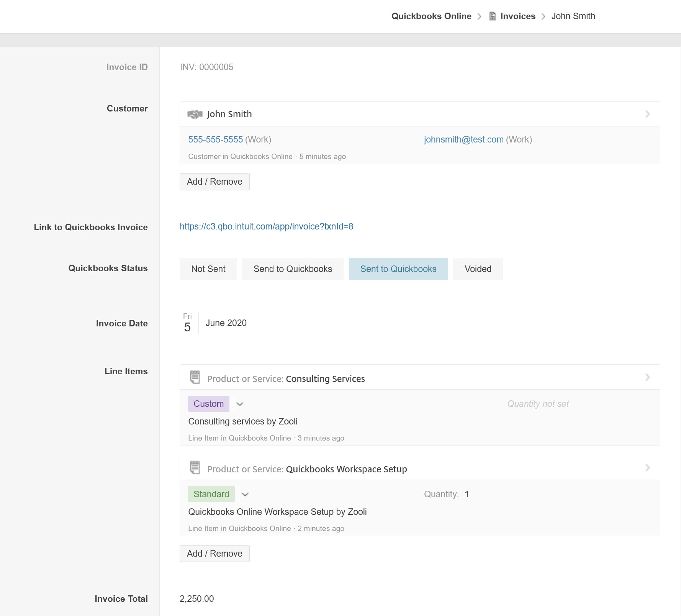
Task: Set Quickbooks Status to Not Sent
Action: pos(208,269)
